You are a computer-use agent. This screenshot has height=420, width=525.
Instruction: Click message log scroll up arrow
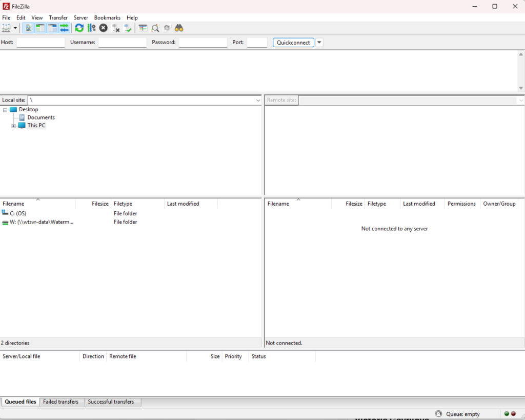[521, 54]
